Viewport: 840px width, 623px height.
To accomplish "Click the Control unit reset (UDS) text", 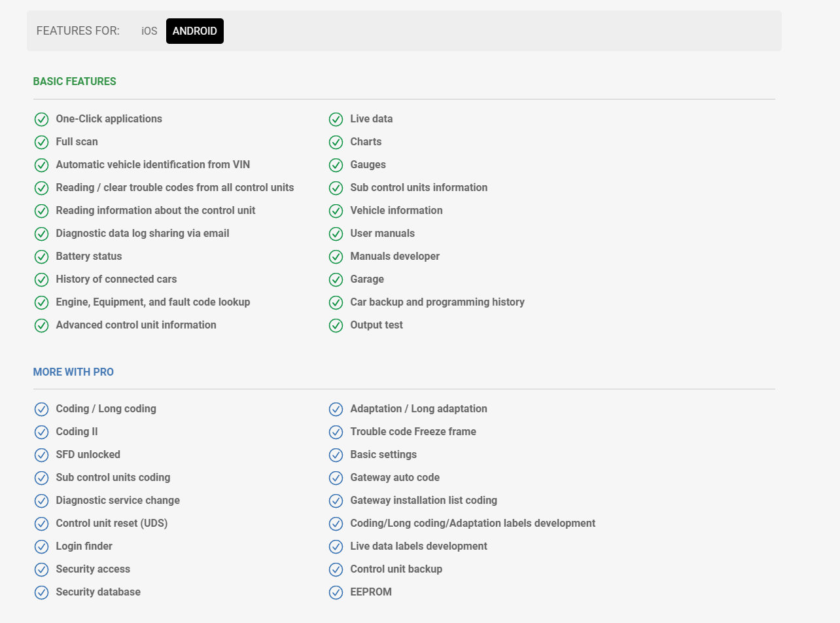I will click(112, 524).
